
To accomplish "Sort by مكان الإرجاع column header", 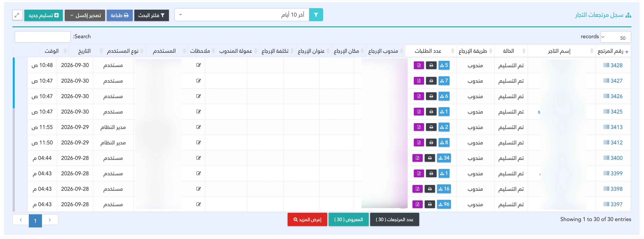I will [348, 51].
